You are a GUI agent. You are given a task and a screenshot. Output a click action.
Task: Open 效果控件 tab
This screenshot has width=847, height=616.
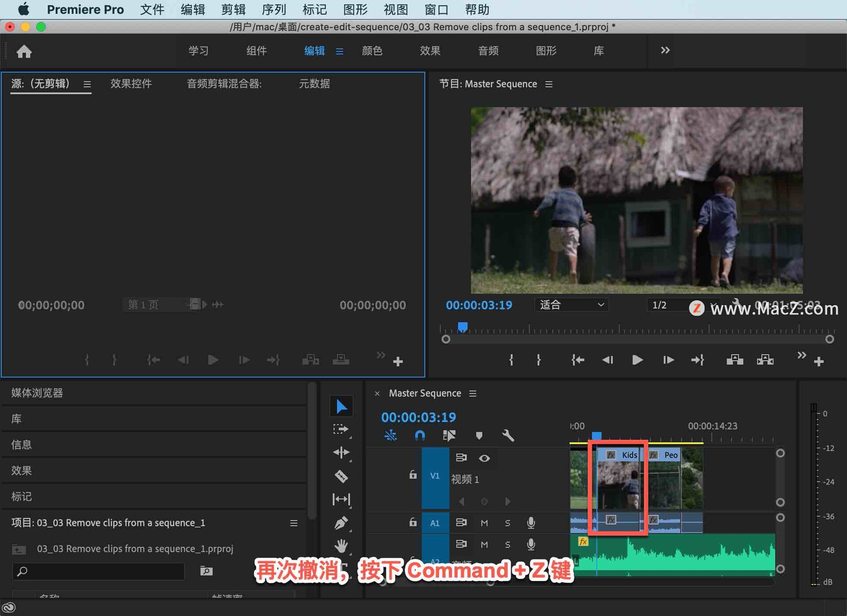131,84
